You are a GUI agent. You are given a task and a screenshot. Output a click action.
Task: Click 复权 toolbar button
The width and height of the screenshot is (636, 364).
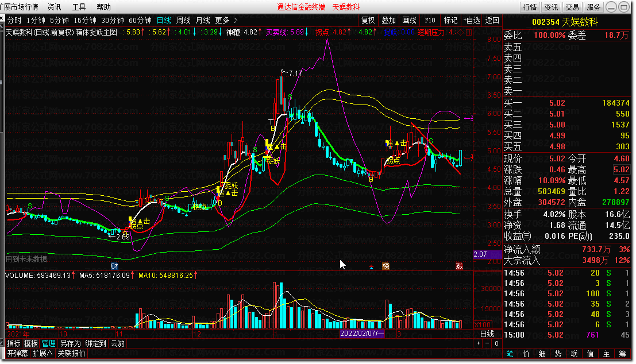click(x=368, y=20)
